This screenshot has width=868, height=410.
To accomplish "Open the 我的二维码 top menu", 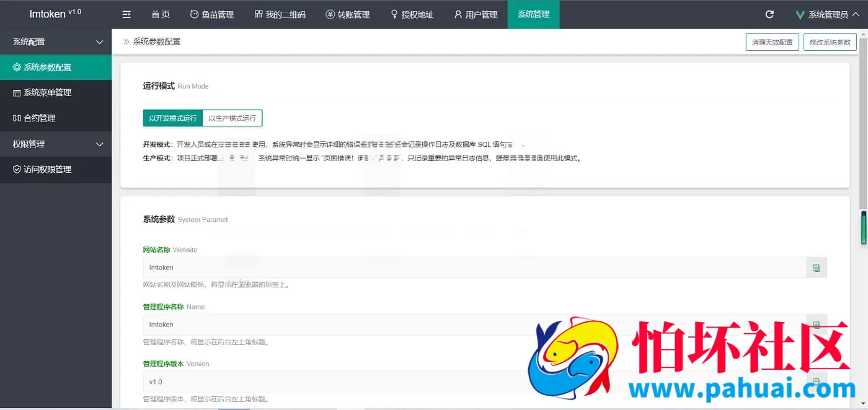I will coord(280,14).
